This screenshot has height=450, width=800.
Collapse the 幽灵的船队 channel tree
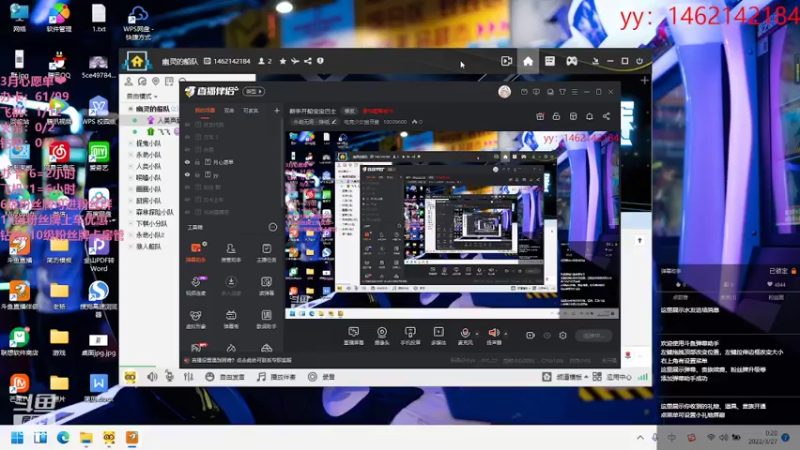pyautogui.click(x=131, y=109)
